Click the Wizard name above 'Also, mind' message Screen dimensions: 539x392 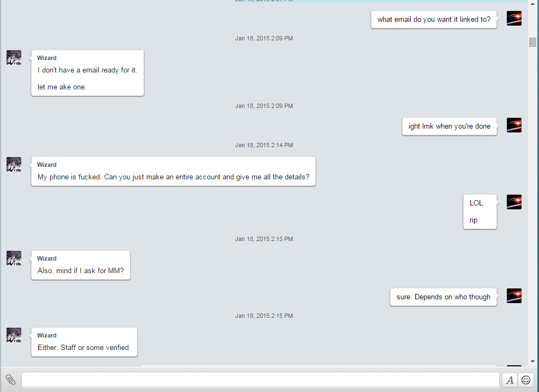(x=47, y=259)
